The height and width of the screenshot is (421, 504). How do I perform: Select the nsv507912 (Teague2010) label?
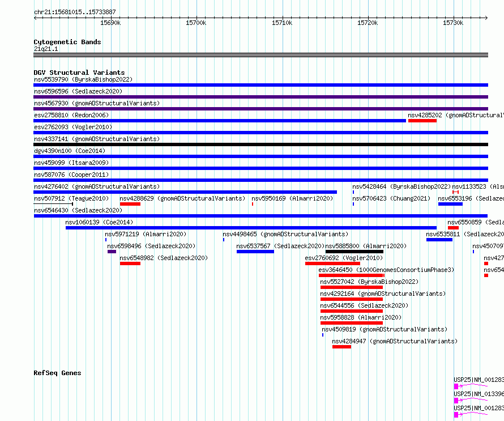click(x=71, y=198)
